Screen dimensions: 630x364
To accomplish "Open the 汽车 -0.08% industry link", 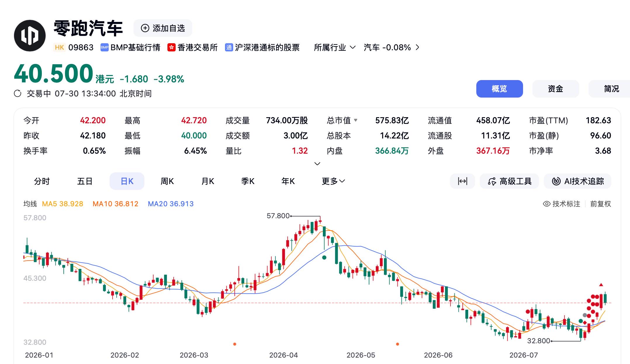I will click(392, 47).
